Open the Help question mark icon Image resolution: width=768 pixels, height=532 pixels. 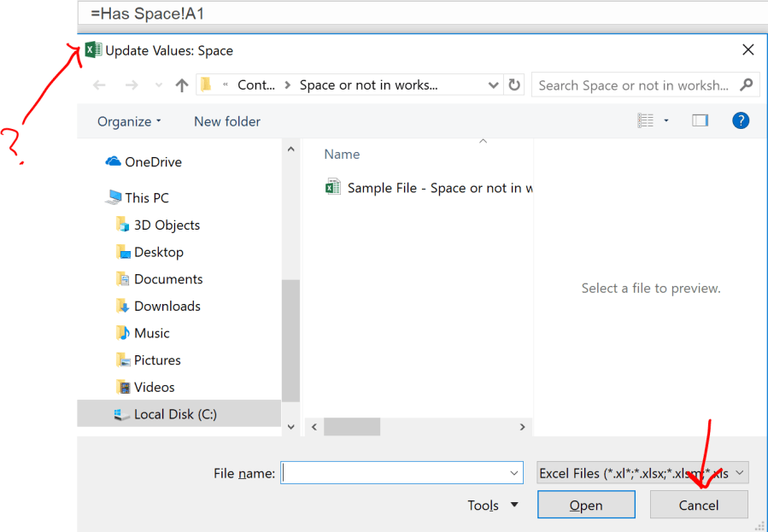pos(741,120)
